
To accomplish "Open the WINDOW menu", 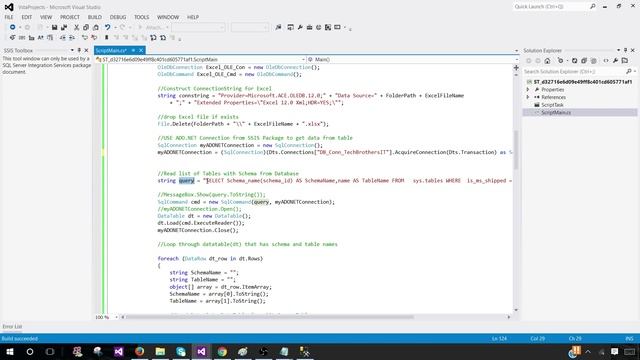I will click(168, 17).
